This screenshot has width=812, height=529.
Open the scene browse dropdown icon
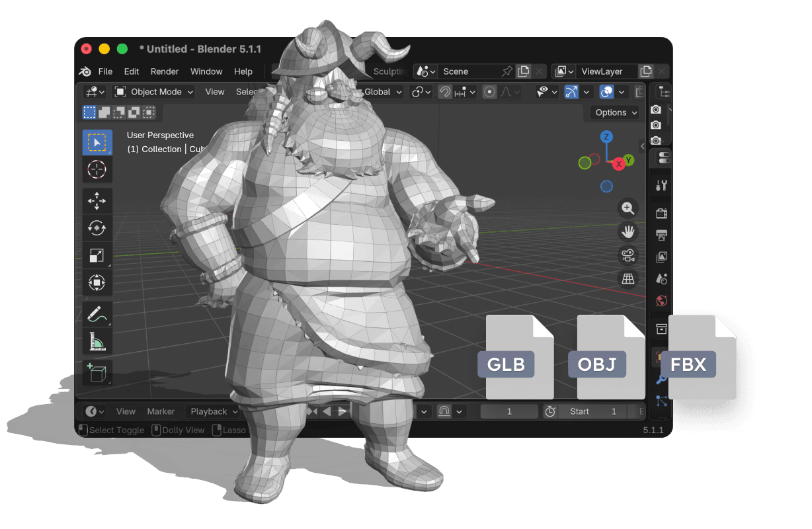(x=425, y=71)
